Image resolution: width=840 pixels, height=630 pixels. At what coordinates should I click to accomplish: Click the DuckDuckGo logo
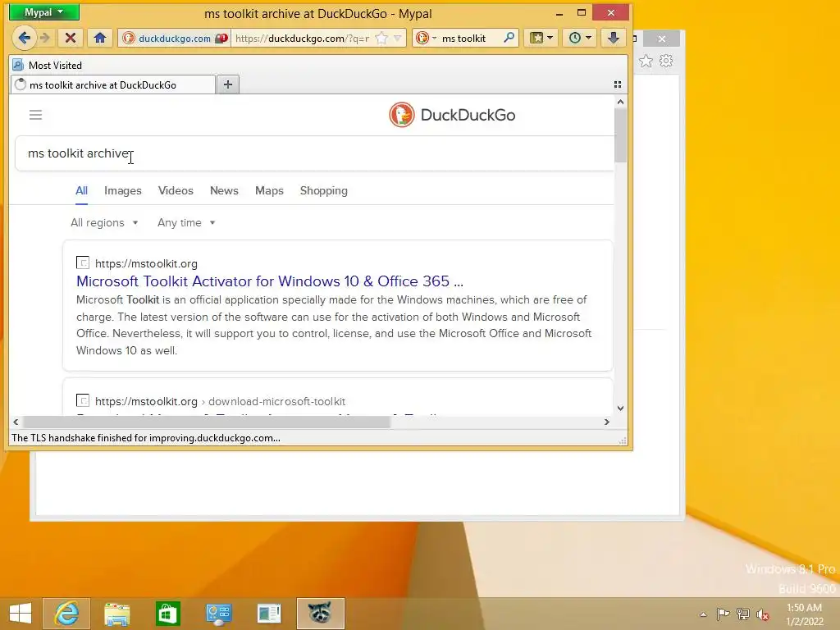452,115
